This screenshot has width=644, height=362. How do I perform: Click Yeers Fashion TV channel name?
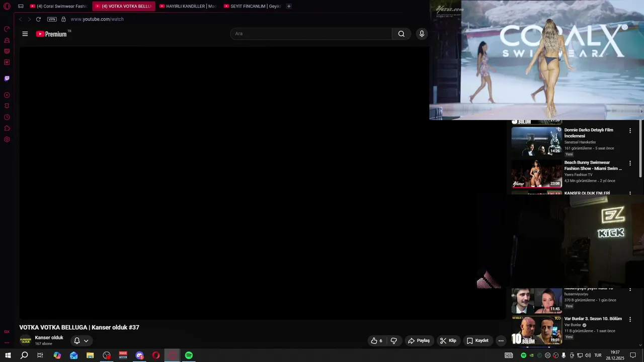coord(578,175)
